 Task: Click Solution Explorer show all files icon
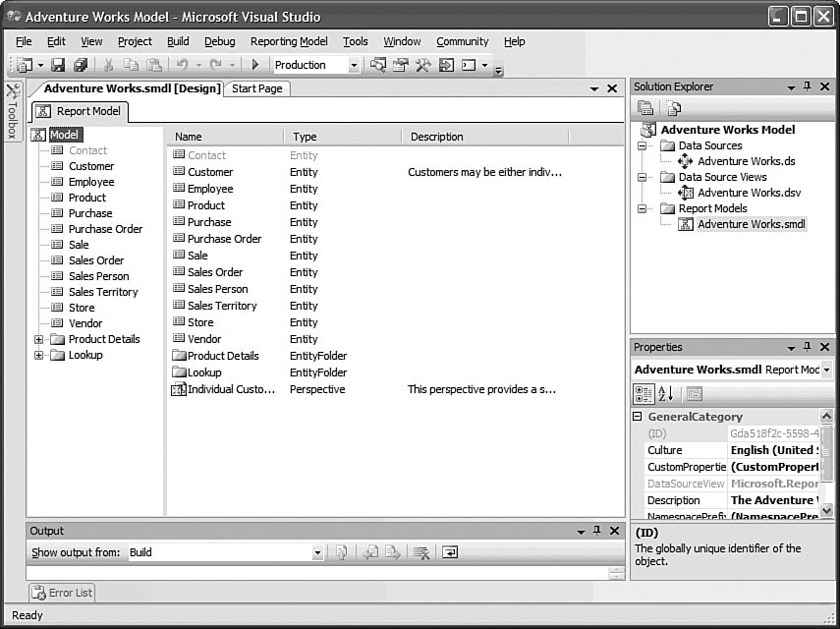pyautogui.click(x=673, y=108)
